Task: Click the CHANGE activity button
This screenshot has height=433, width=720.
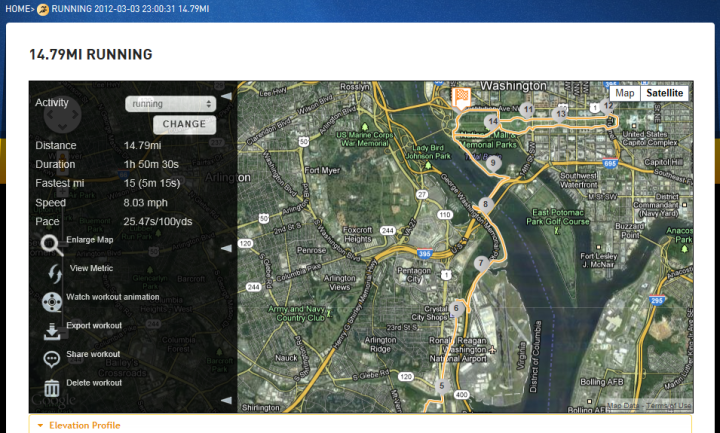Action: coord(184,124)
